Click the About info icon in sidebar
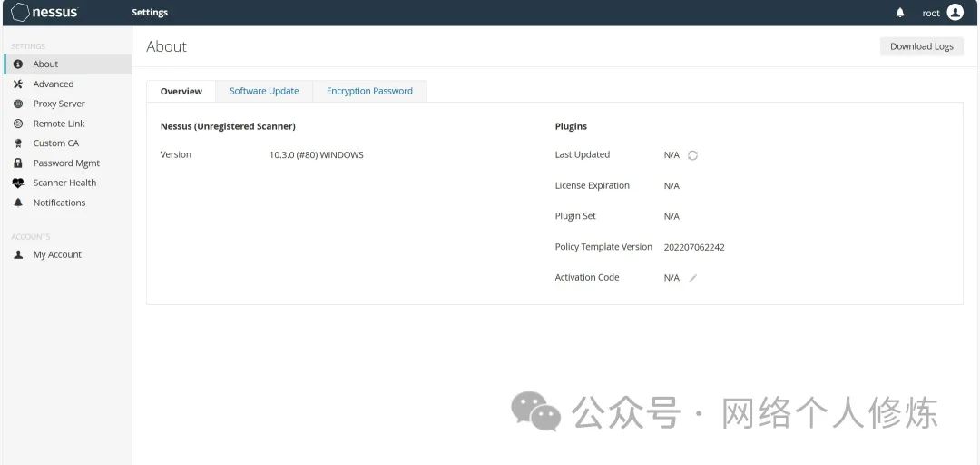The width and height of the screenshot is (980, 465). tap(18, 64)
